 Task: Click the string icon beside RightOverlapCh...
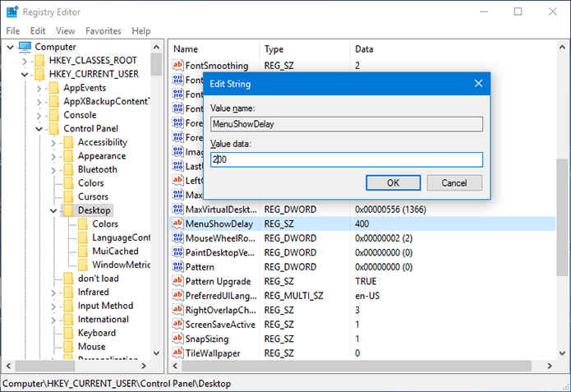point(177,310)
